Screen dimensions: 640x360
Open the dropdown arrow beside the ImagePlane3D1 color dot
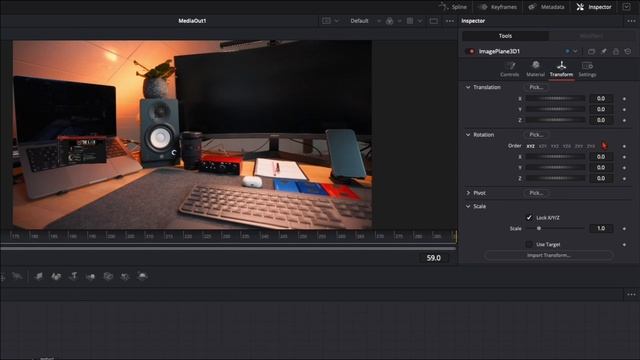[x=576, y=51]
